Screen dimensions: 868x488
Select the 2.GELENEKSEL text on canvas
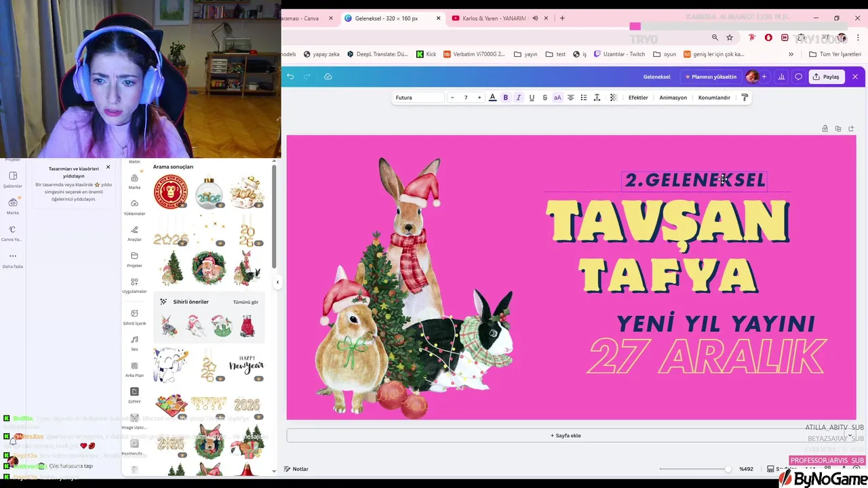click(694, 180)
